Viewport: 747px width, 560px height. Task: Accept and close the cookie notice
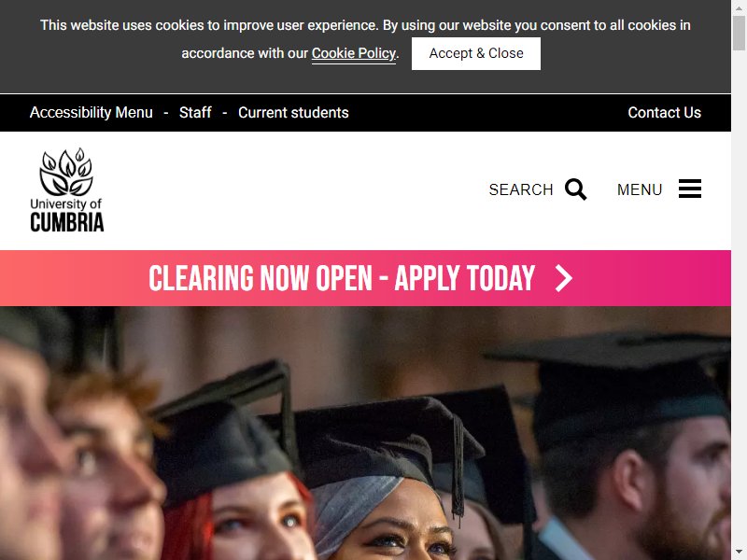click(x=476, y=53)
